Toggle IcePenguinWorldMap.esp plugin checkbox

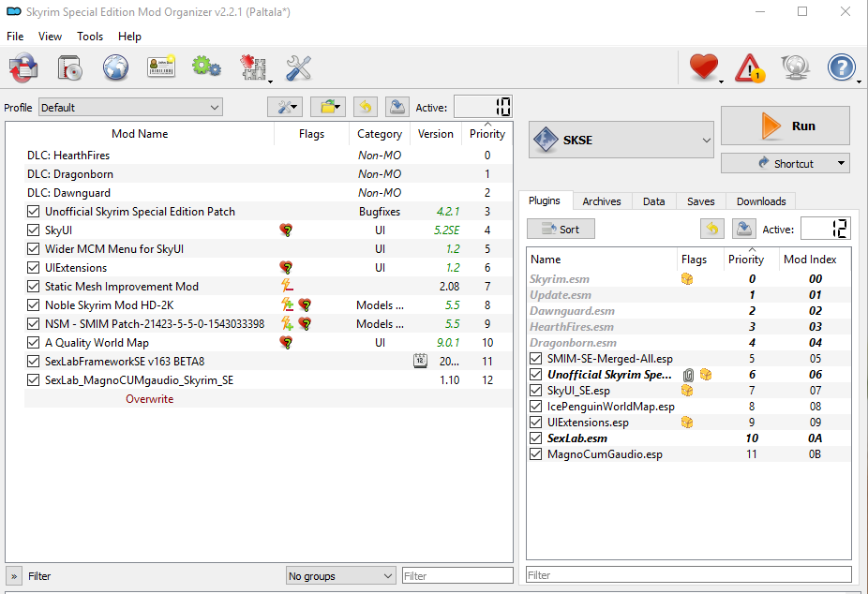535,407
